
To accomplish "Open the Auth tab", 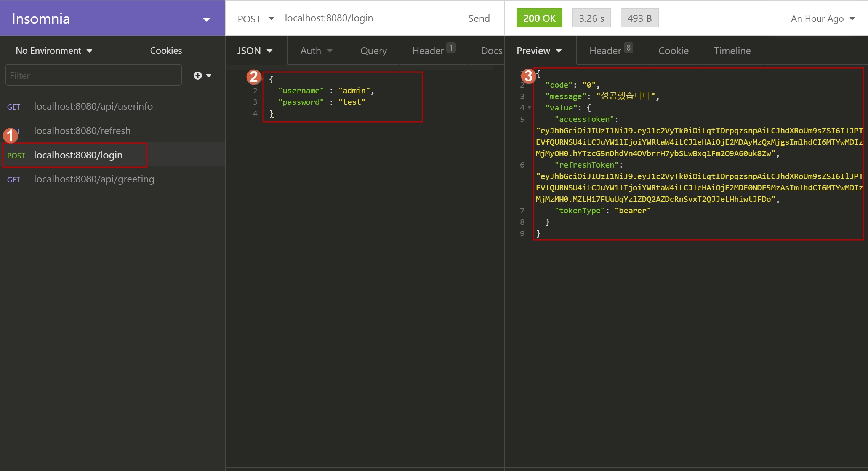I will (316, 51).
